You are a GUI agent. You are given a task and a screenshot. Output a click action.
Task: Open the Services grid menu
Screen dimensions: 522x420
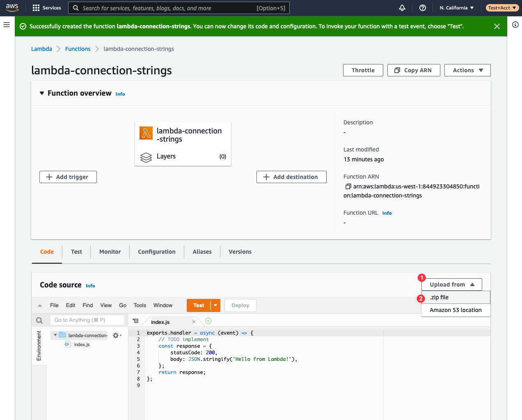click(46, 8)
